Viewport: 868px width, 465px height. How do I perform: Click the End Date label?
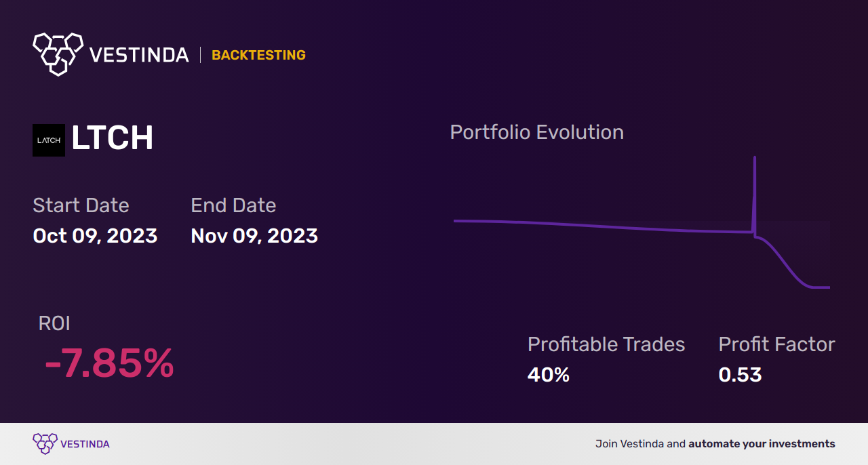tap(233, 205)
